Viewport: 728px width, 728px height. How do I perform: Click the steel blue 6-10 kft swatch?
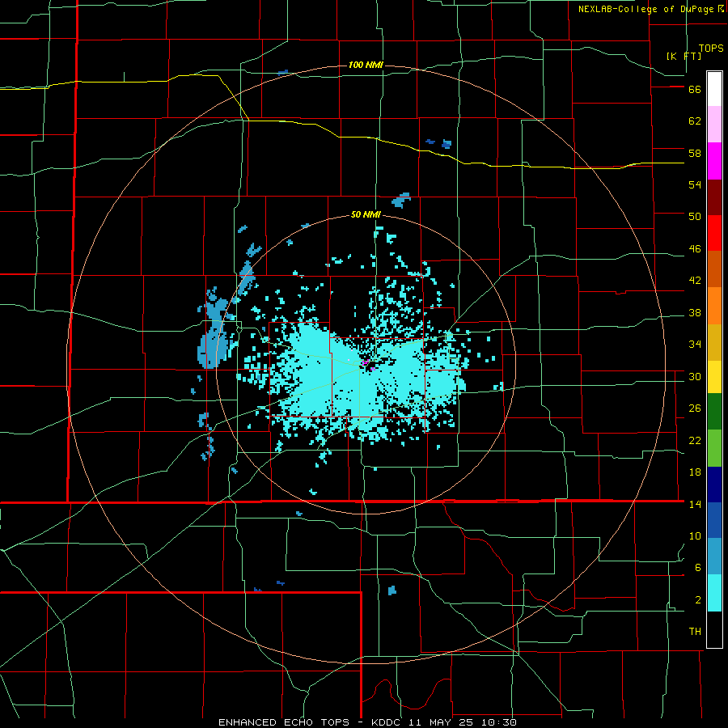click(714, 557)
